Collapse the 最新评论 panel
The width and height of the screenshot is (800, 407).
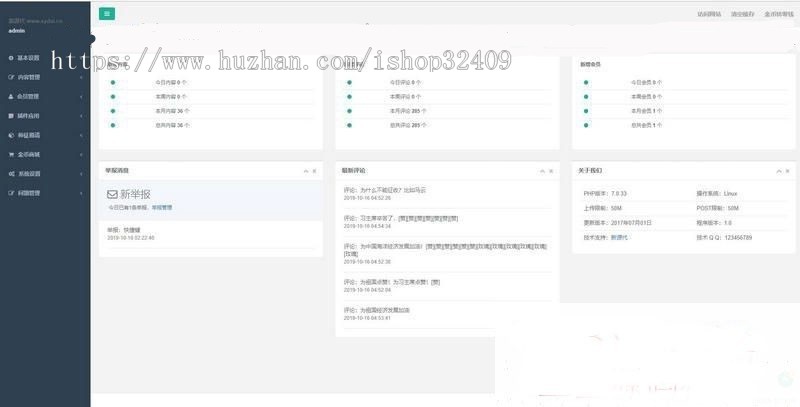tap(543, 171)
